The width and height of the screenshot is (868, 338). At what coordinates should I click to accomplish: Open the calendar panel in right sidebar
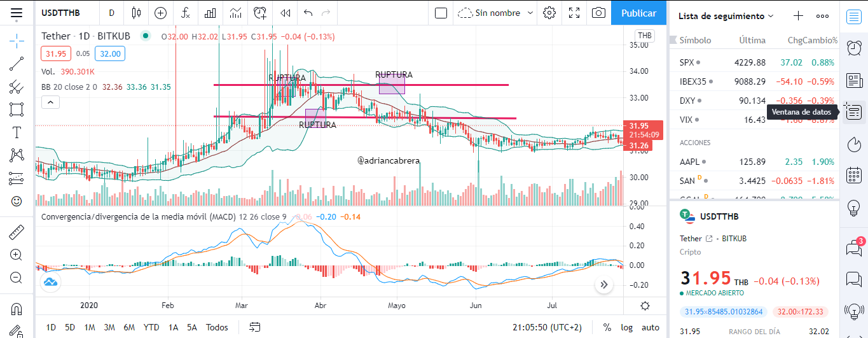[x=854, y=174]
